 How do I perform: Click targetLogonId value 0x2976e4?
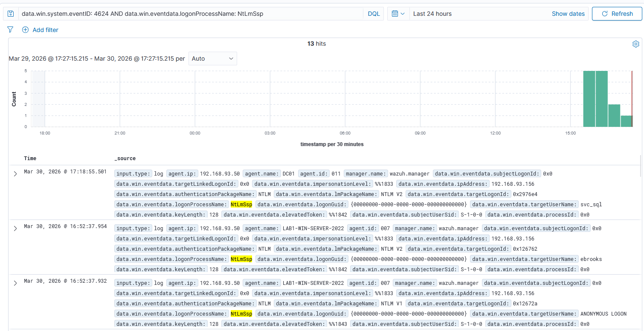[x=525, y=194]
